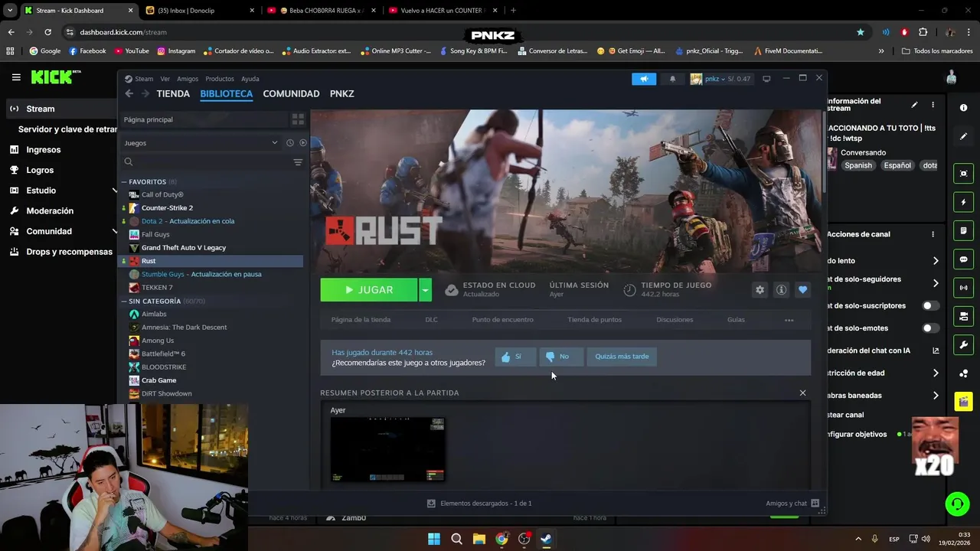
Task: Click Kick sidebar info circle icon
Action: [963, 108]
